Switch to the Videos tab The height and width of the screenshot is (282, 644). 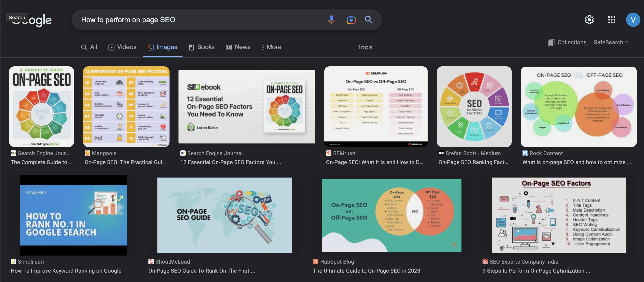[122, 47]
